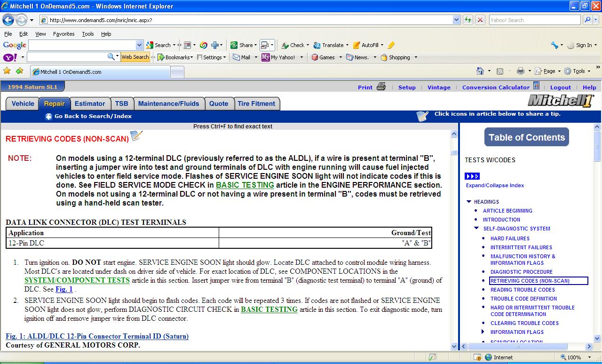Screen dimensions: 602x364
Task: Open the address bar URL dropdown arrow
Action: pyautogui.click(x=456, y=20)
